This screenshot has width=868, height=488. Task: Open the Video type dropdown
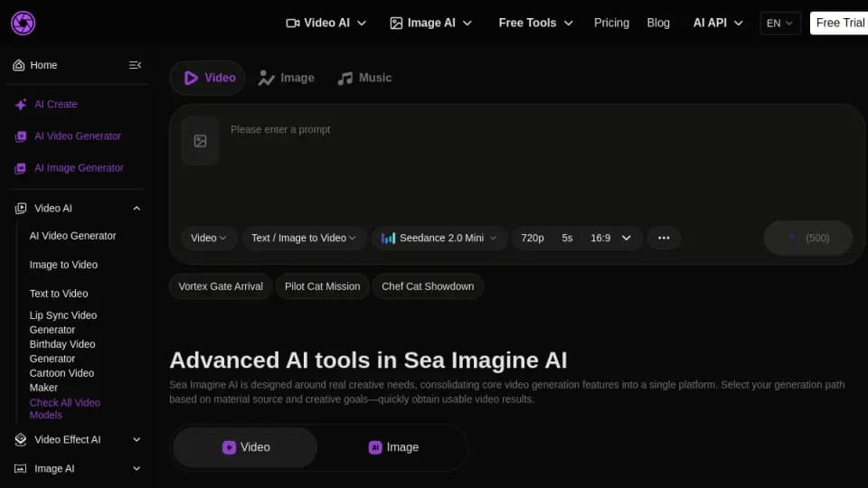209,238
